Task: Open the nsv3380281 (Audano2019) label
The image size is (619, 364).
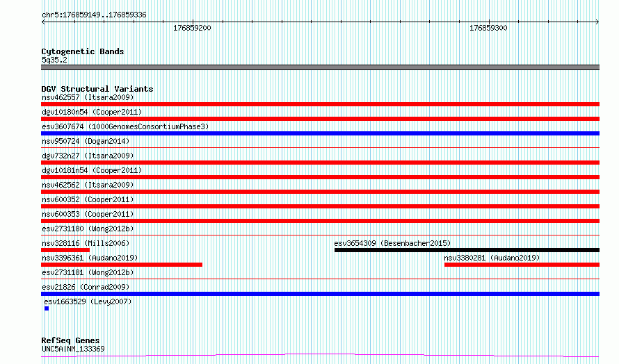Action: [x=492, y=258]
